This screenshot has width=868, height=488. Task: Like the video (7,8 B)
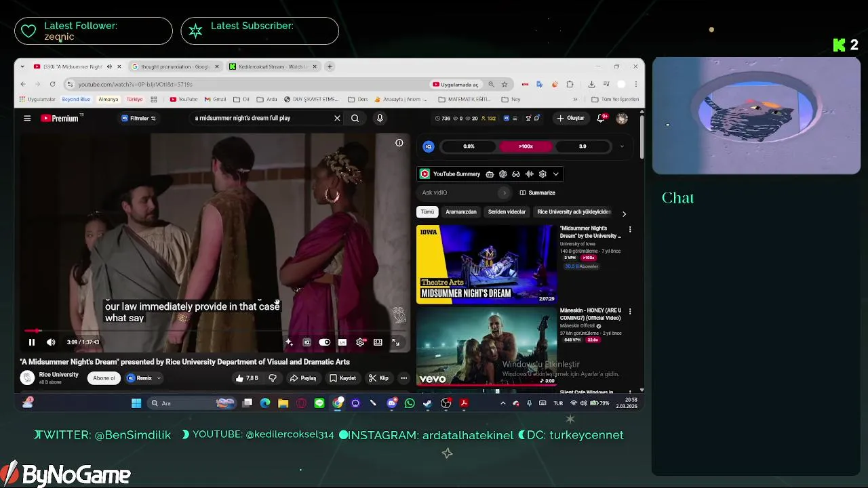pos(247,378)
